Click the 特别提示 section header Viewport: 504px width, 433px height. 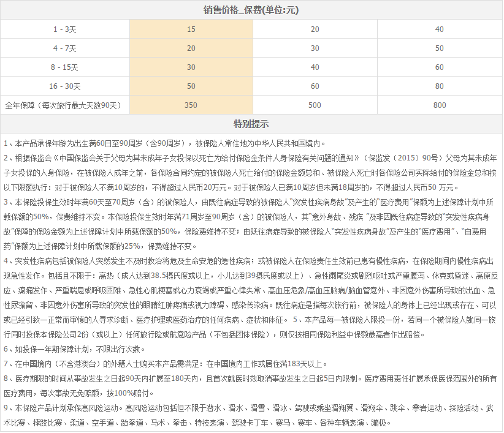point(252,124)
